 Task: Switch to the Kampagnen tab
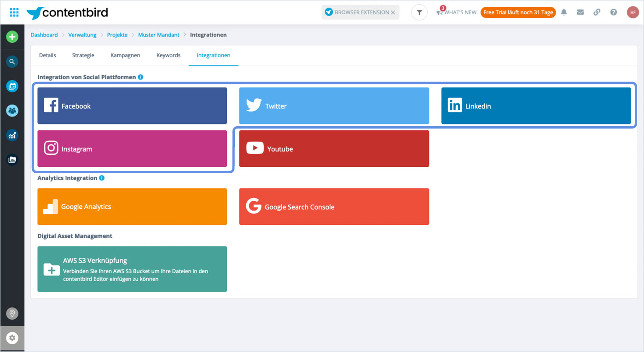(x=125, y=55)
